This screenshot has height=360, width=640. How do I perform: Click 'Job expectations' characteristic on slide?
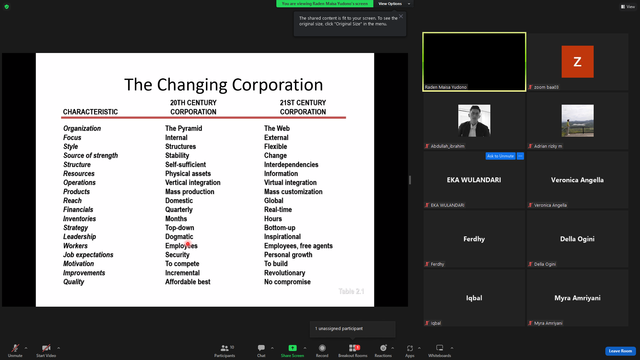coord(88,255)
